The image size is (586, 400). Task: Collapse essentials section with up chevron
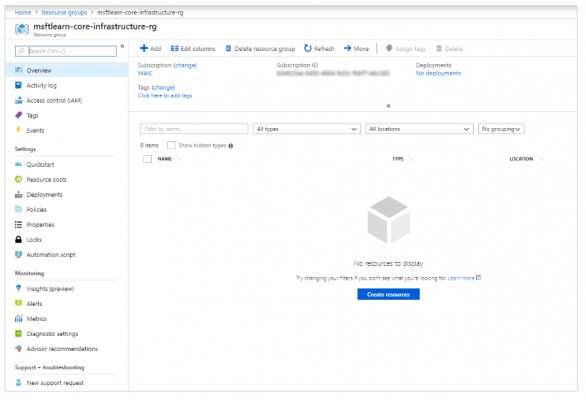[x=388, y=106]
